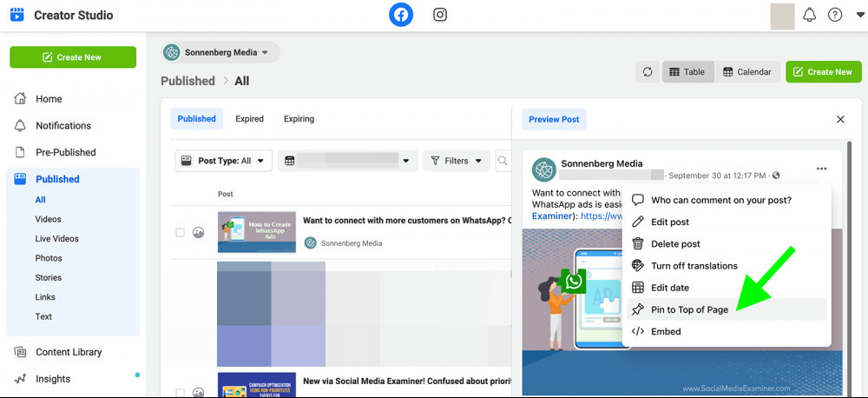
Task: Open Text under Published
Action: [43, 316]
